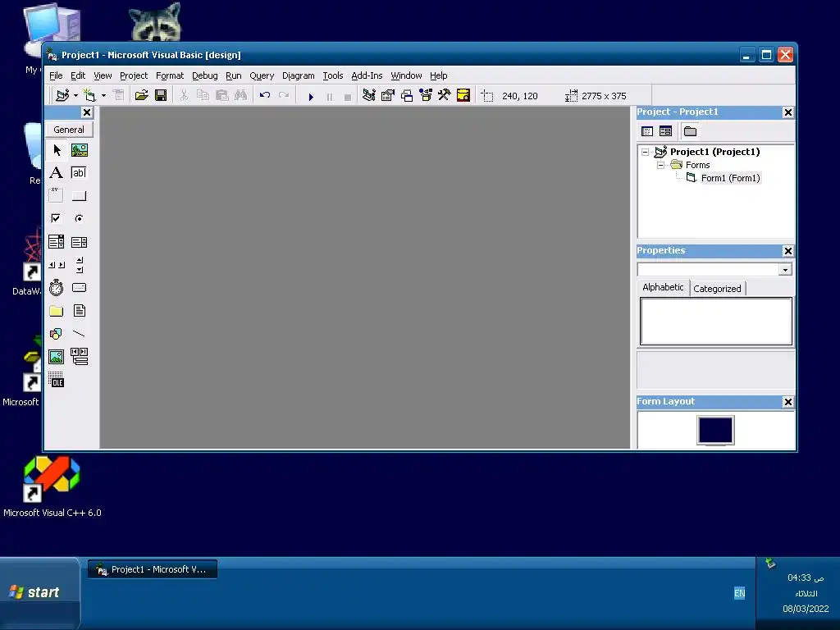Select the CheckBox control in the toolbox
This screenshot has height=630, width=840.
pos(57,218)
